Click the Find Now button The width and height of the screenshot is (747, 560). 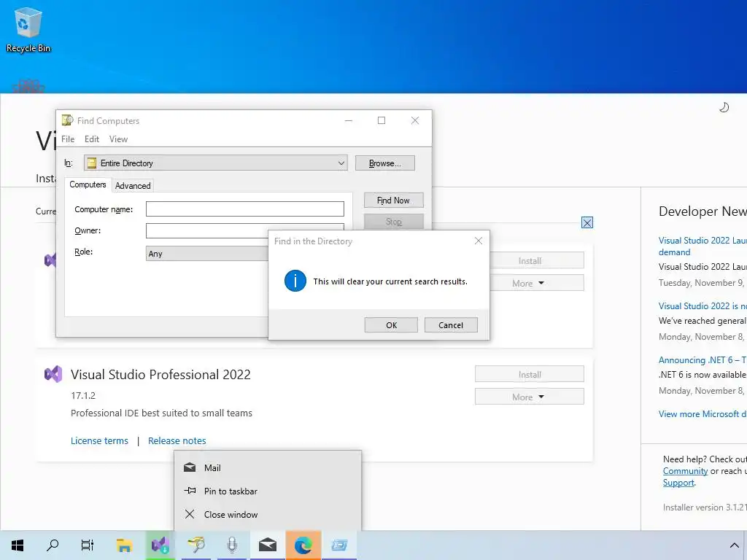(393, 201)
